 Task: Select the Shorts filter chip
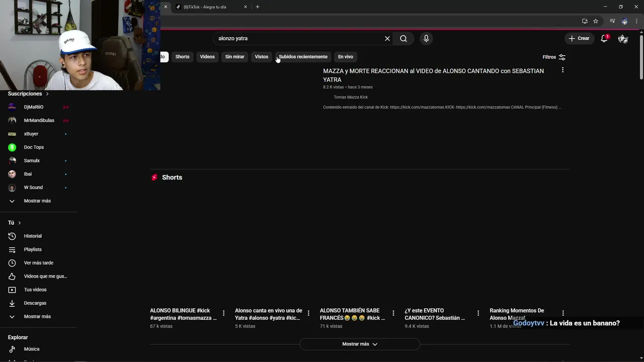(182, 57)
